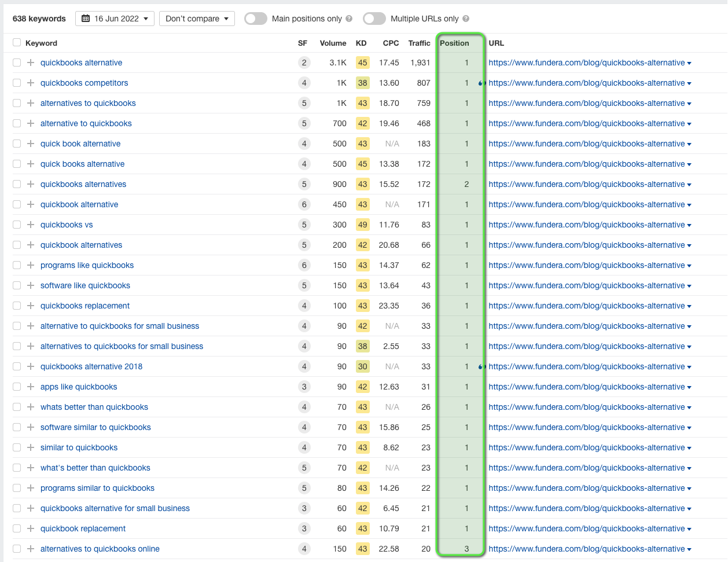Sort by the Volume column header

click(333, 43)
